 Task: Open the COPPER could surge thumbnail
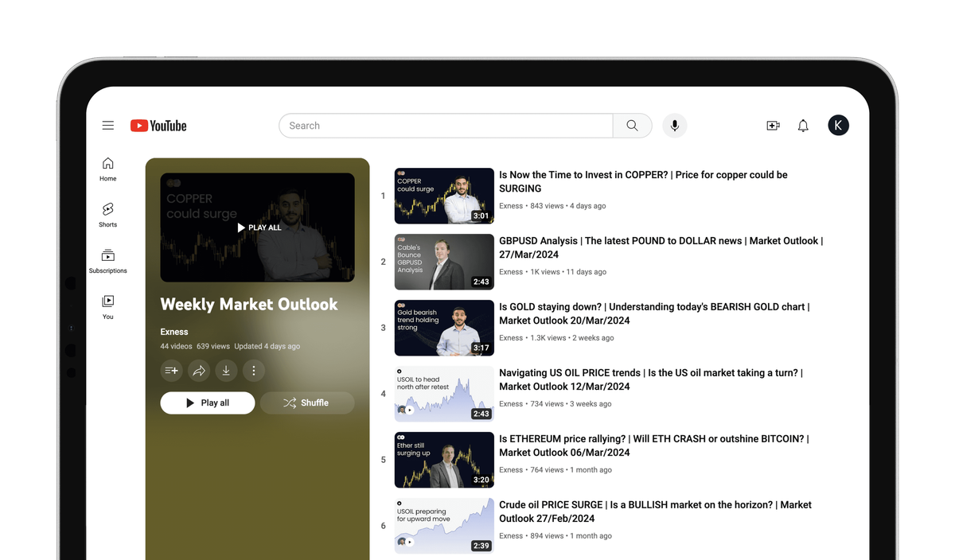pyautogui.click(x=444, y=196)
